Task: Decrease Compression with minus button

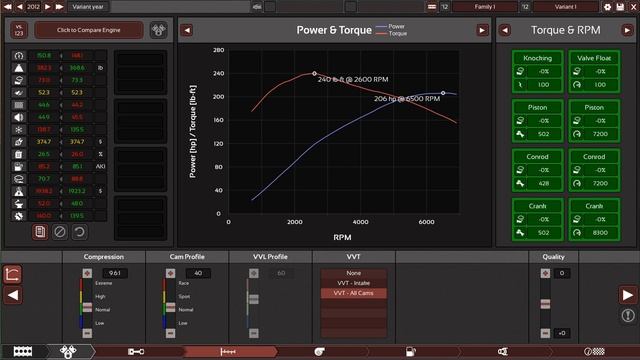Action: (x=87, y=333)
